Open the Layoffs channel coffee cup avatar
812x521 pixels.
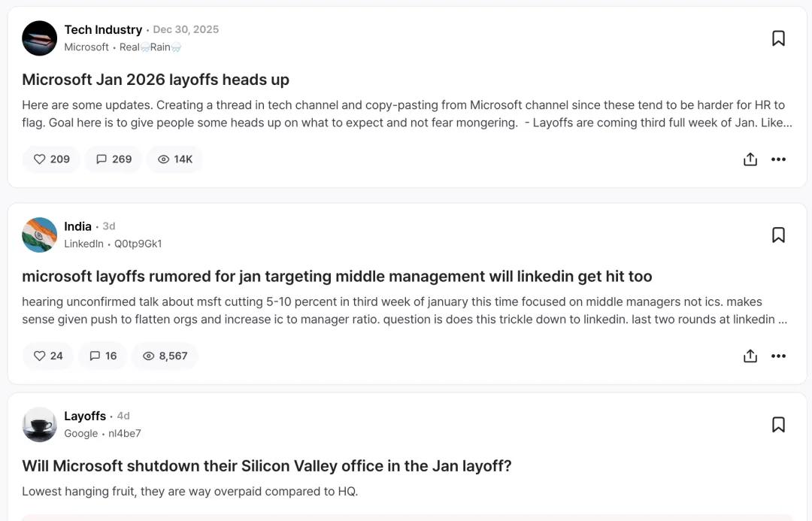[x=40, y=425]
